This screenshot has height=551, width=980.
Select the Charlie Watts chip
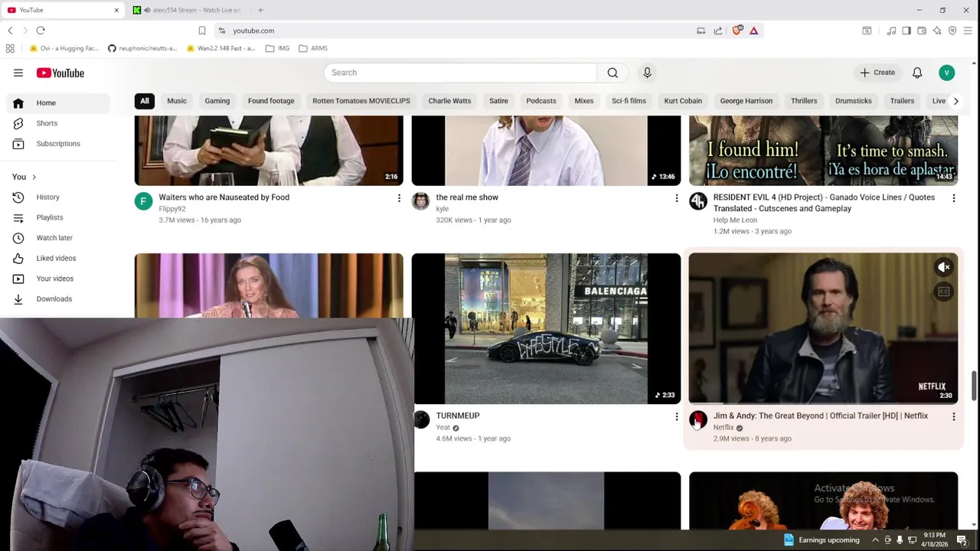click(x=449, y=101)
